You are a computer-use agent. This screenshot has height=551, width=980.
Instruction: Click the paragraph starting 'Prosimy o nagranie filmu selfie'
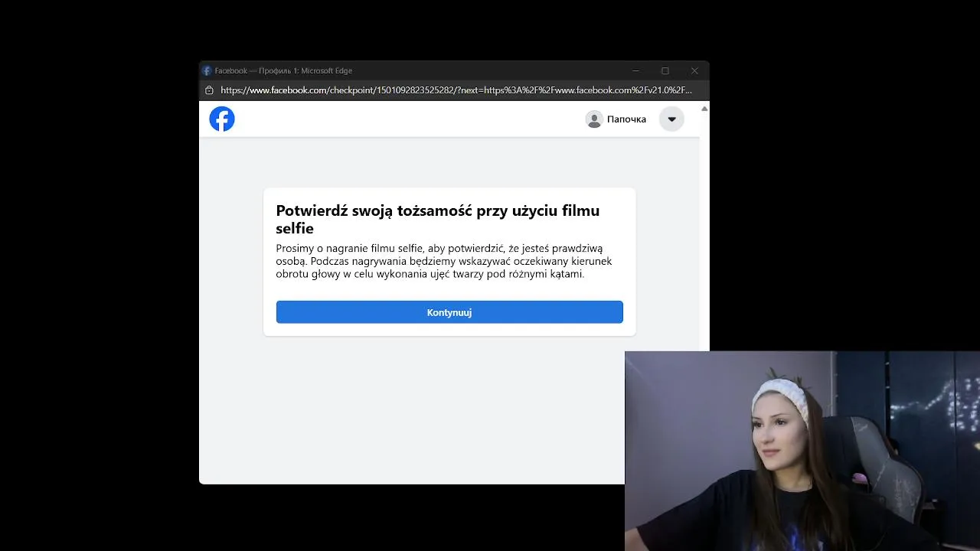pos(444,261)
